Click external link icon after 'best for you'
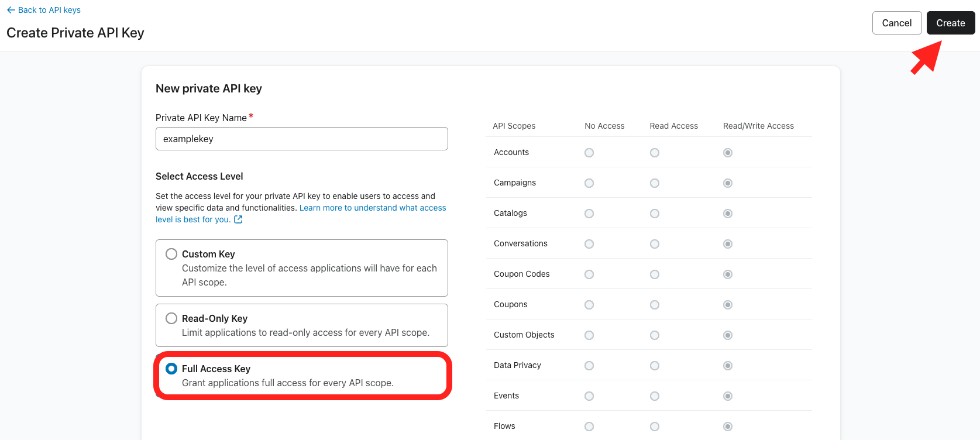Screen dimensions: 980x440 (238, 219)
